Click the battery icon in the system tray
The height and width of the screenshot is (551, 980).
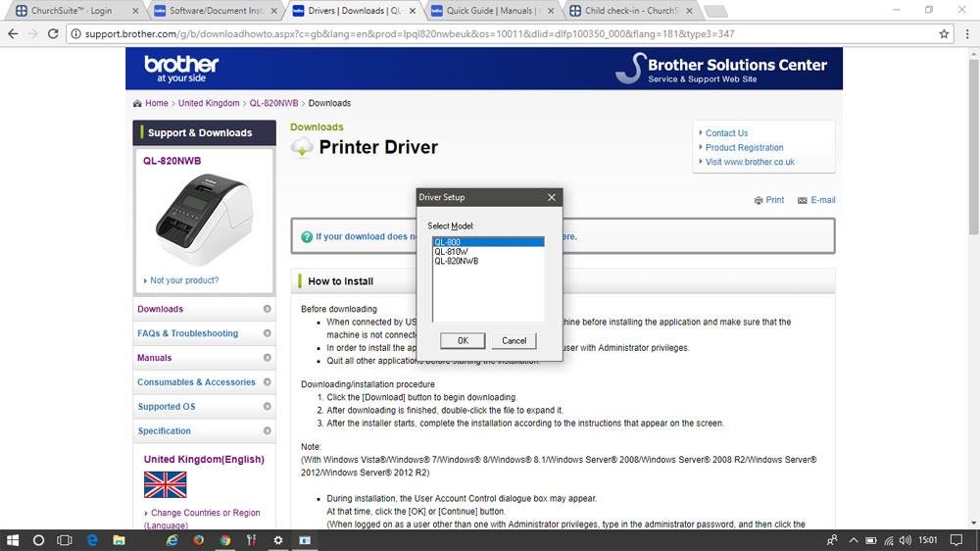pos(870,540)
